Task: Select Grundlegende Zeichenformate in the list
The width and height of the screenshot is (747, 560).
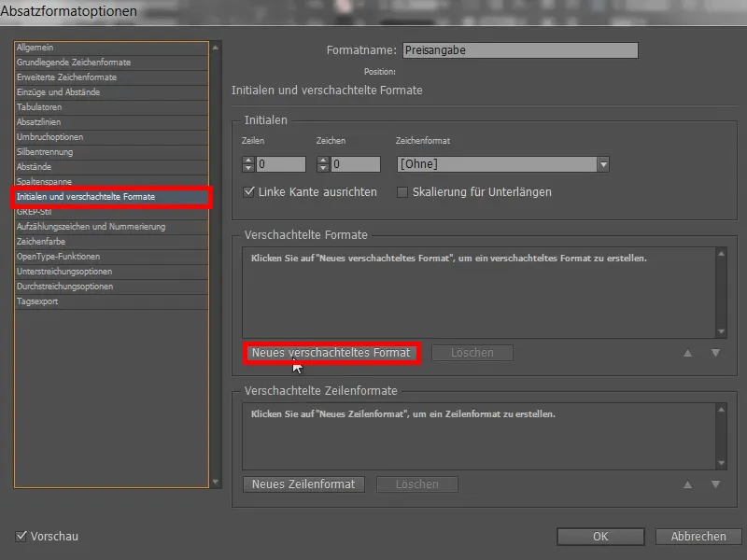Action: click(111, 63)
